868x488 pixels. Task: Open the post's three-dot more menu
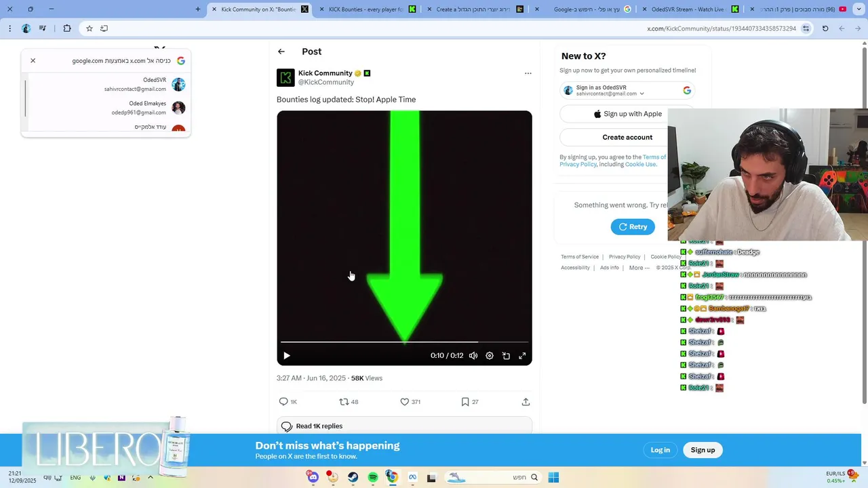point(528,73)
